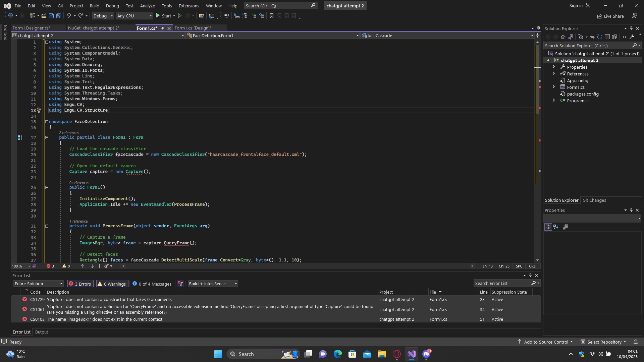Start without debugging using hollow play icon

pos(180,16)
